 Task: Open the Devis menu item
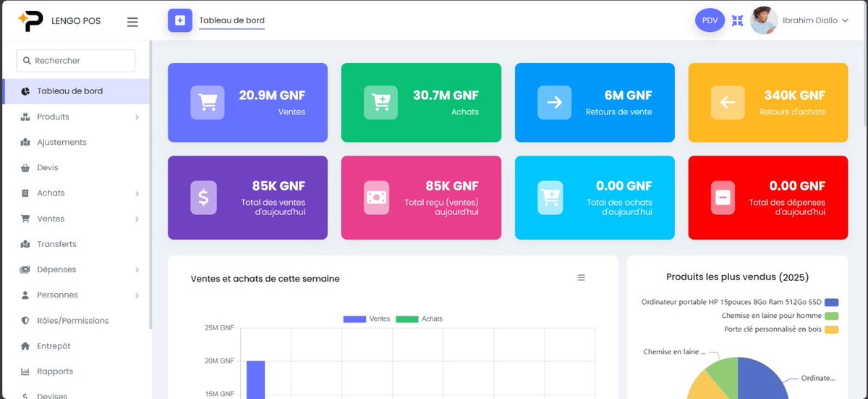(x=76, y=168)
